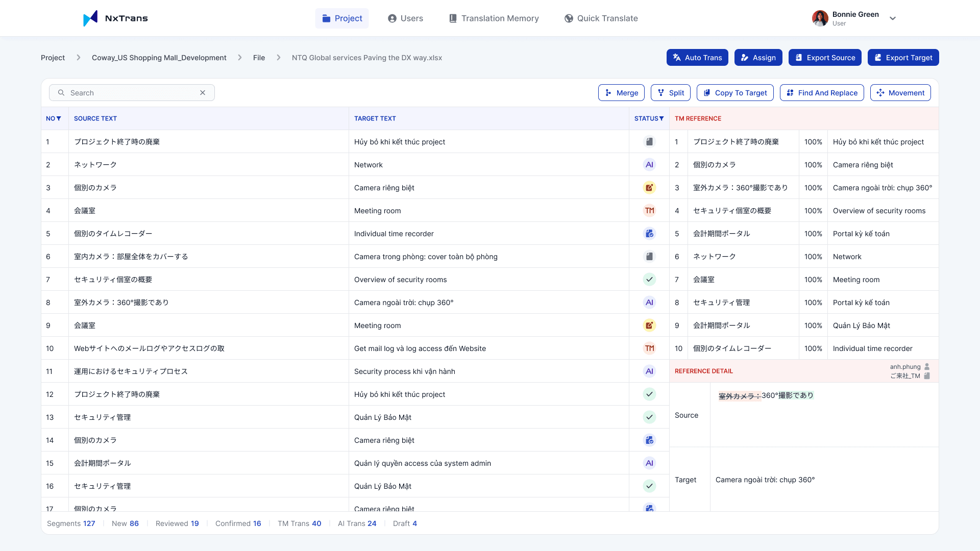Click Export Source button

coord(825,58)
